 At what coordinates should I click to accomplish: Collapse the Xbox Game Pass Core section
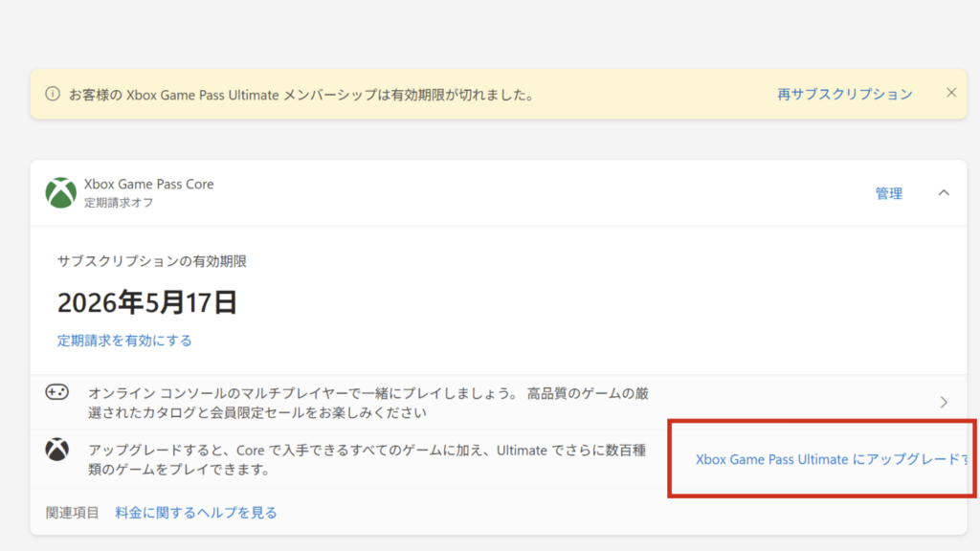944,193
